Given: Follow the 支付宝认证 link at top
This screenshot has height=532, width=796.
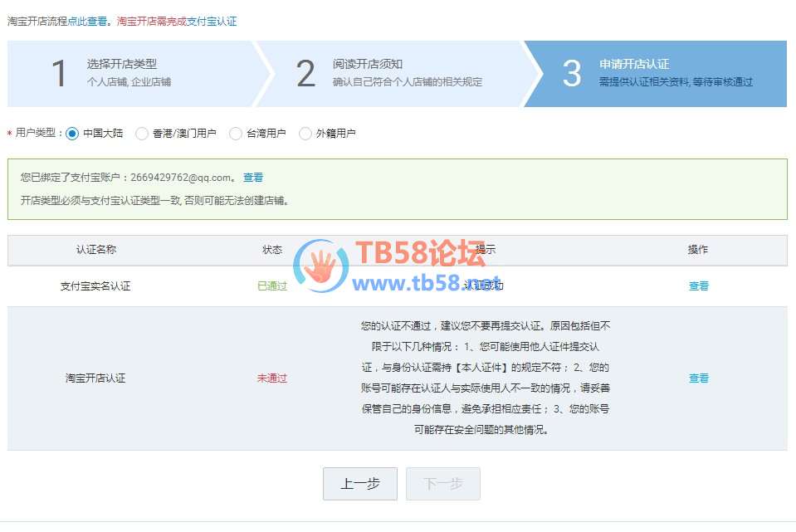Looking at the screenshot, I should [212, 22].
